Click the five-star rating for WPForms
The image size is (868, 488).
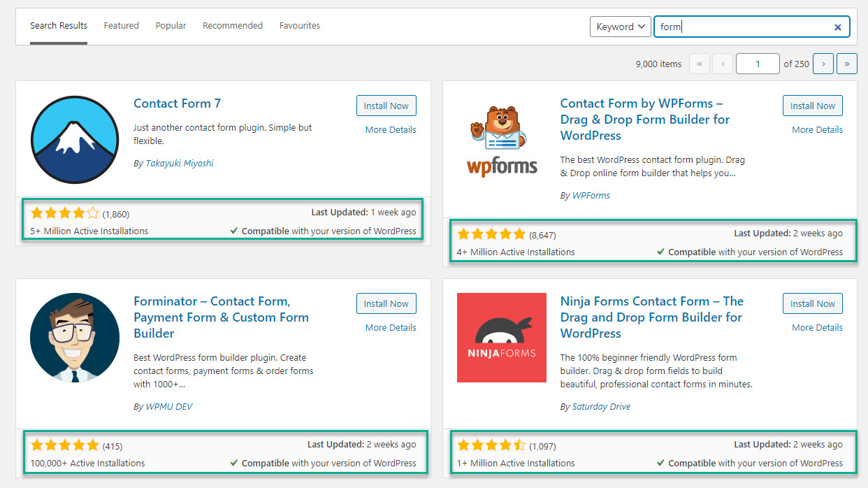491,234
